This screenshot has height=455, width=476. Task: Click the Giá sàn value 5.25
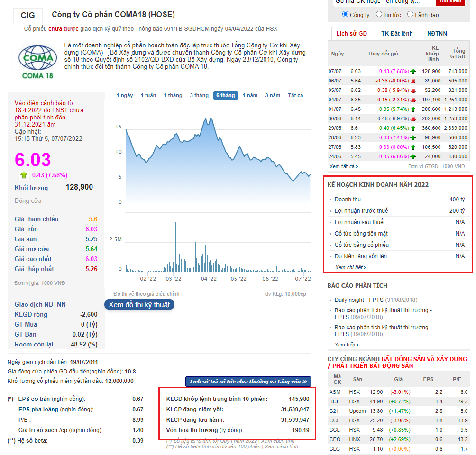pos(92,239)
